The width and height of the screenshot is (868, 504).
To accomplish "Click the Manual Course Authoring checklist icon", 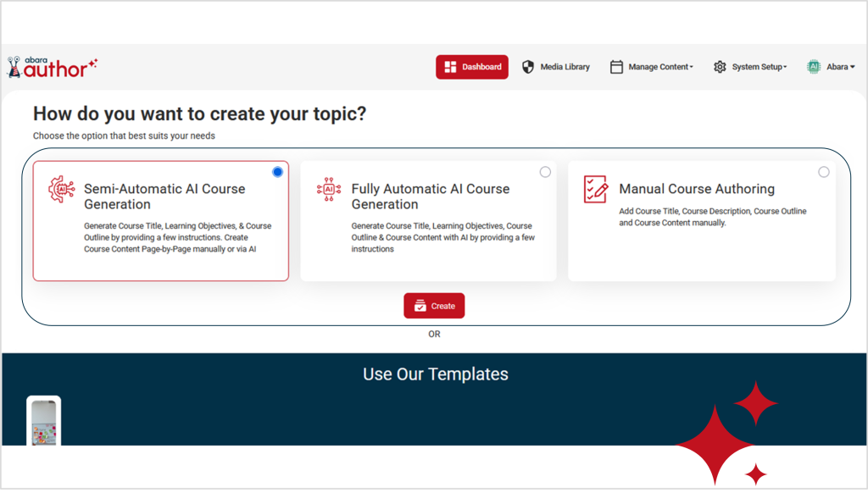I will pyautogui.click(x=596, y=191).
